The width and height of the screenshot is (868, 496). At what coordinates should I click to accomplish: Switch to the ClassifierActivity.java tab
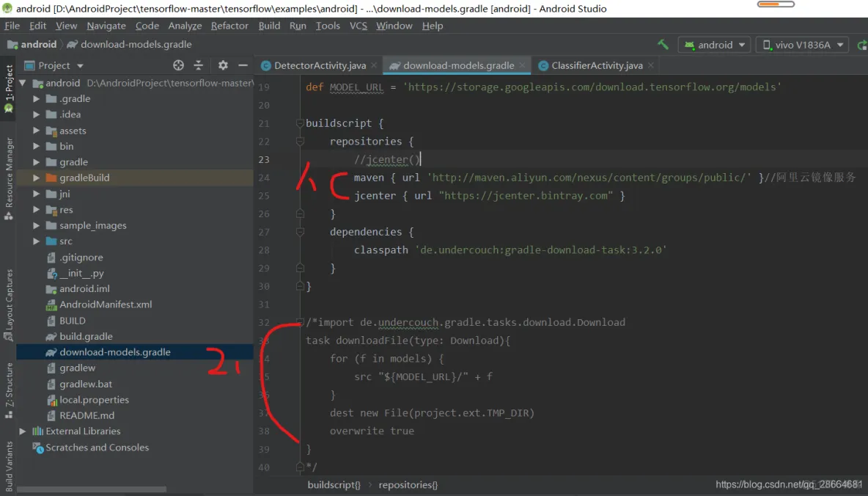[597, 65]
